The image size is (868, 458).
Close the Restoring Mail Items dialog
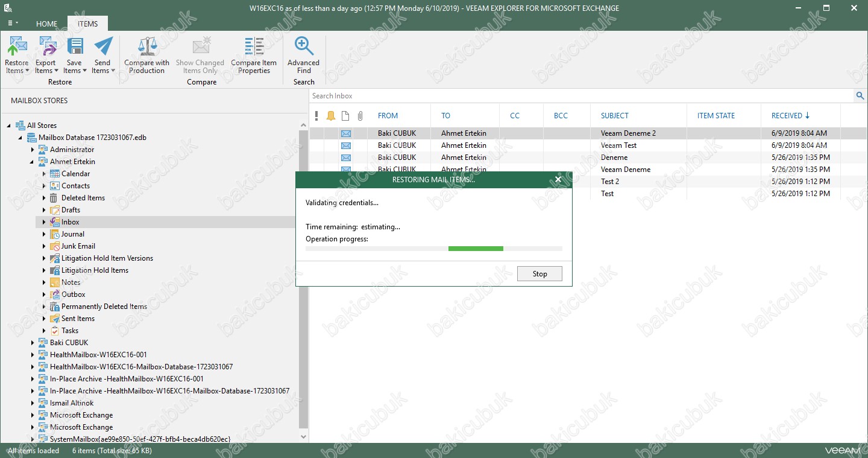coord(558,179)
